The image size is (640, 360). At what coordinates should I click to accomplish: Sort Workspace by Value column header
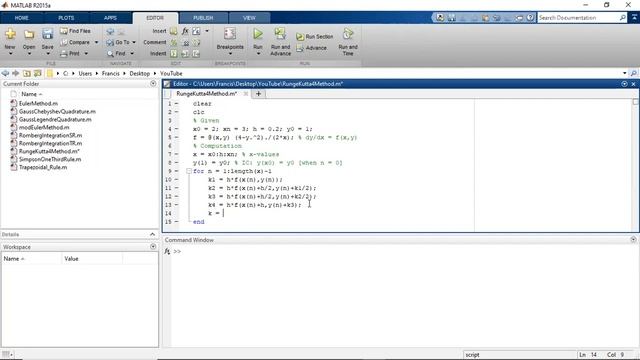click(91, 258)
